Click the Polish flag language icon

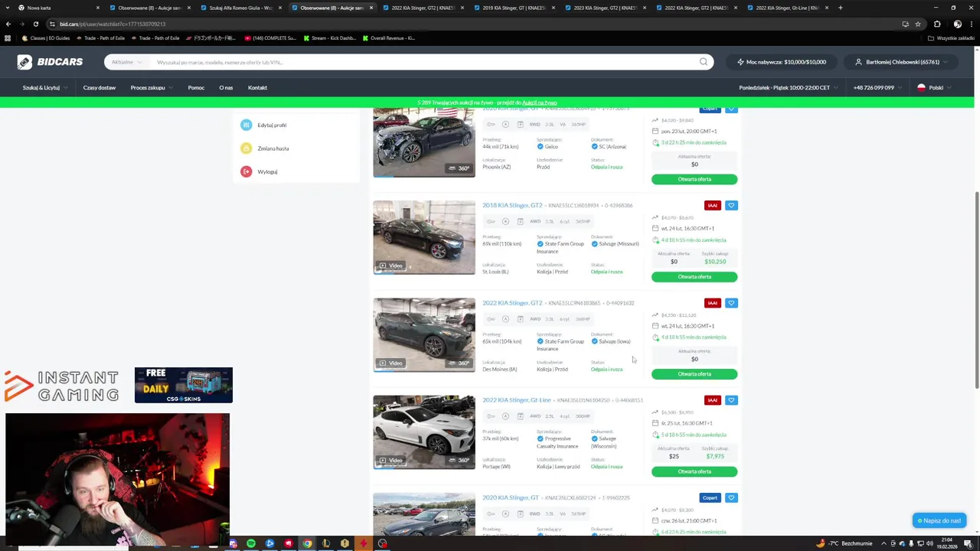(x=921, y=87)
